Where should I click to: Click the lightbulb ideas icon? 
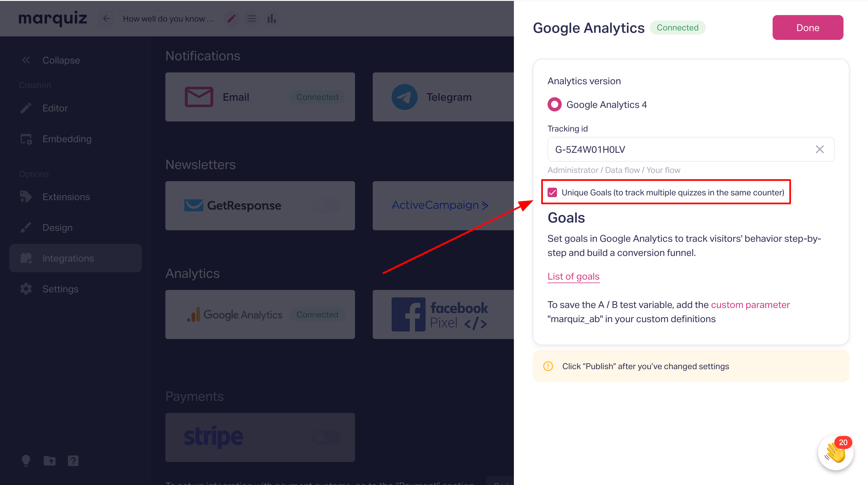[26, 460]
